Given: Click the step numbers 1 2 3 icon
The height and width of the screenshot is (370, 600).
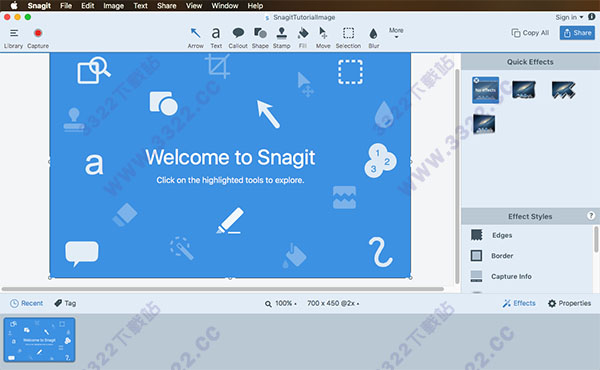Looking at the screenshot, I should [x=380, y=161].
